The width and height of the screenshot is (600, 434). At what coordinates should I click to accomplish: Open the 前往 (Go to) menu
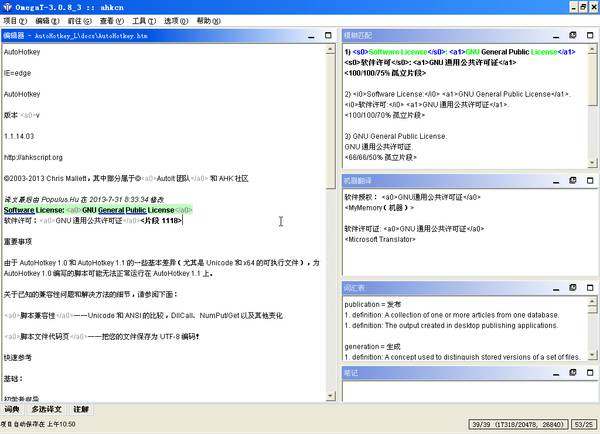79,21
